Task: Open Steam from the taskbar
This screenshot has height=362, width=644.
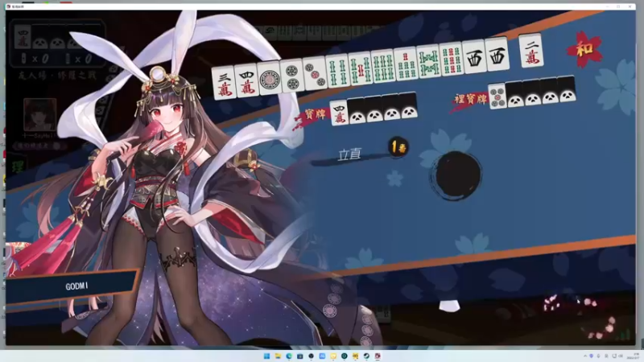Action: (366, 356)
